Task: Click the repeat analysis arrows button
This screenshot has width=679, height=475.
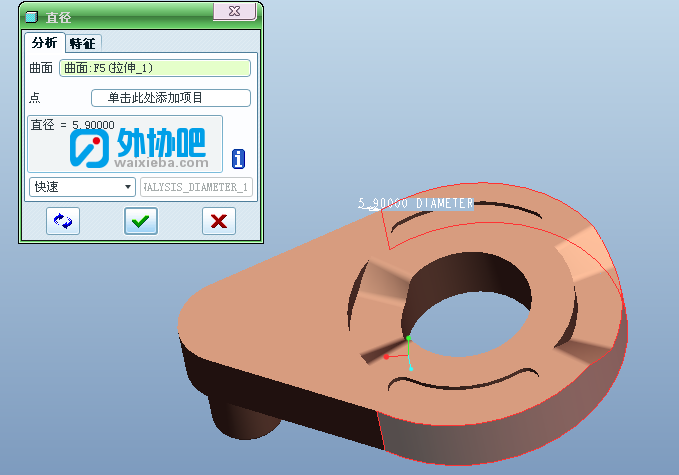Action: point(63,221)
